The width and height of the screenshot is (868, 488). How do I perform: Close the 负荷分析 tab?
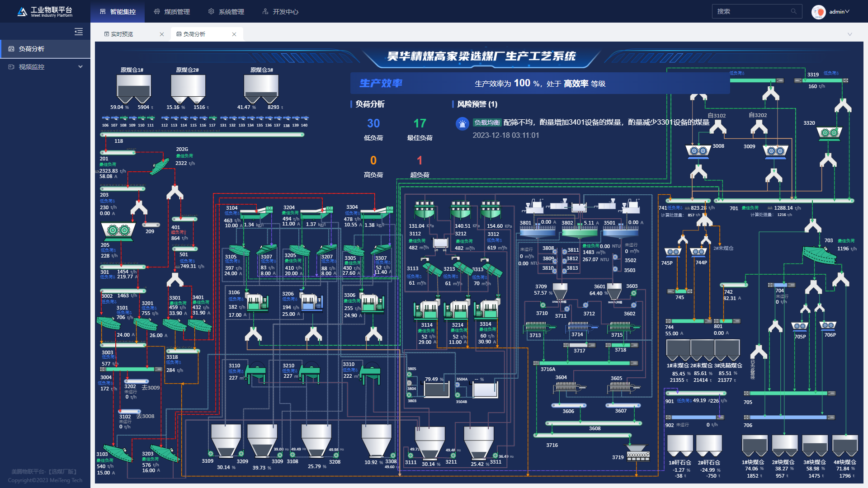[x=234, y=34]
